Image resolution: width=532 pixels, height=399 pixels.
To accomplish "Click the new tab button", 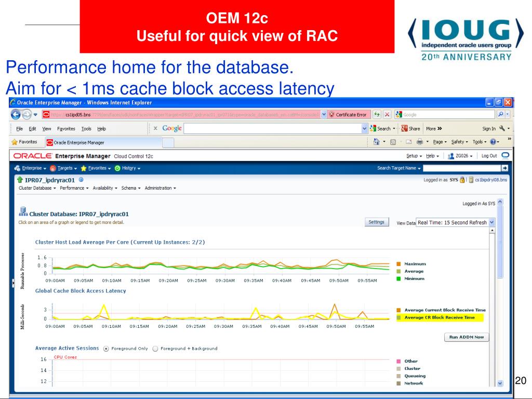I will pos(168,143).
